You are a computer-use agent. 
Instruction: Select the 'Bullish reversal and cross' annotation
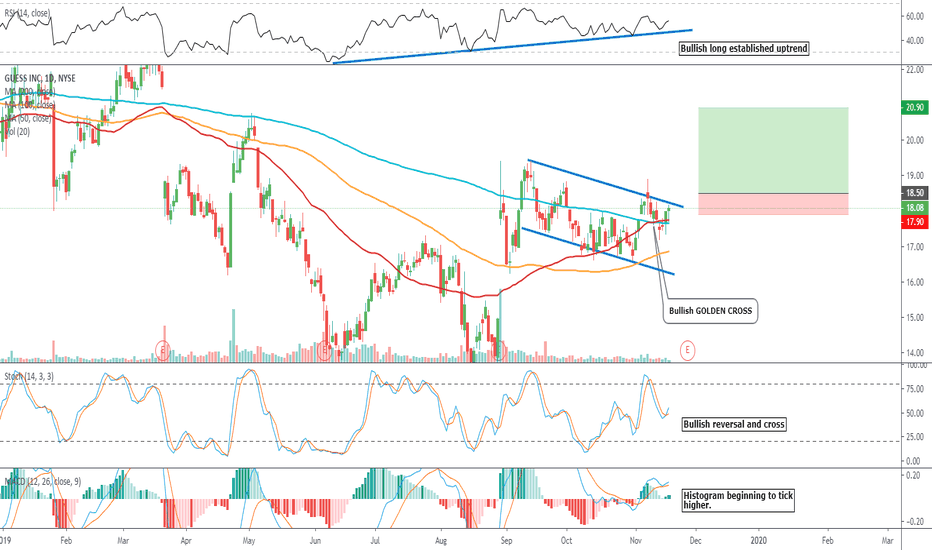pyautogui.click(x=734, y=425)
